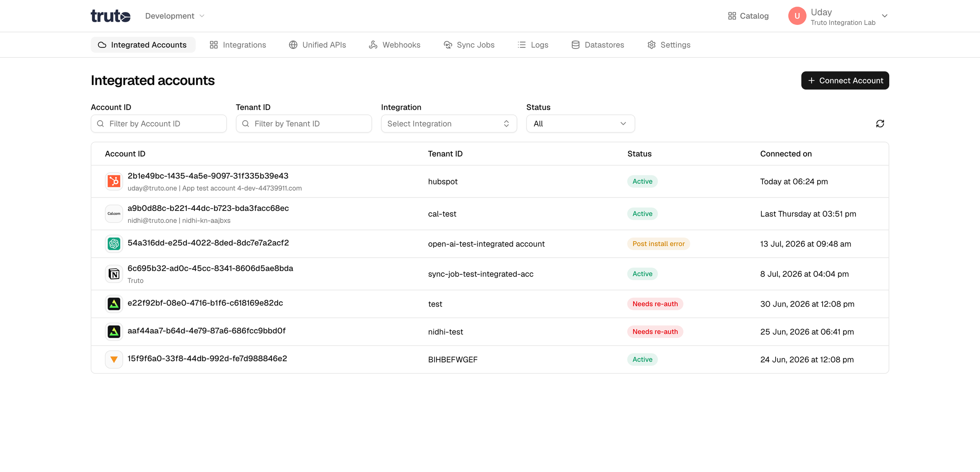Screen dimensions: 980x472
Task: Click the Unified APIs globe icon
Action: coord(293,45)
